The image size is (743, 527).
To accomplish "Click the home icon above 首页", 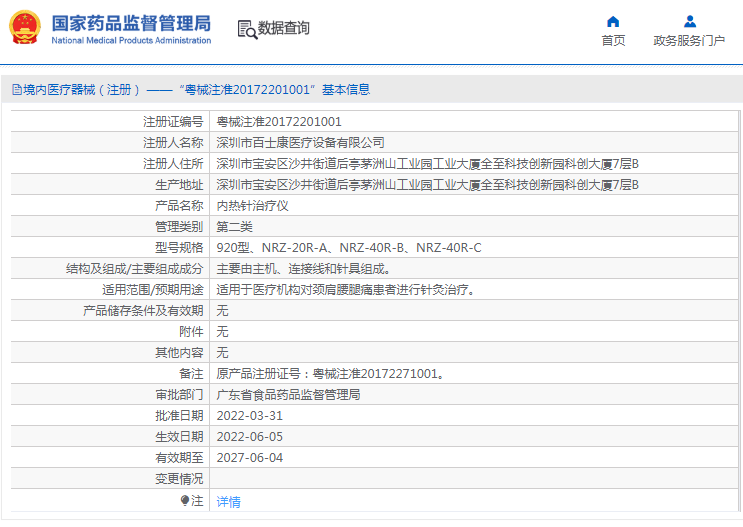I will 613,21.
